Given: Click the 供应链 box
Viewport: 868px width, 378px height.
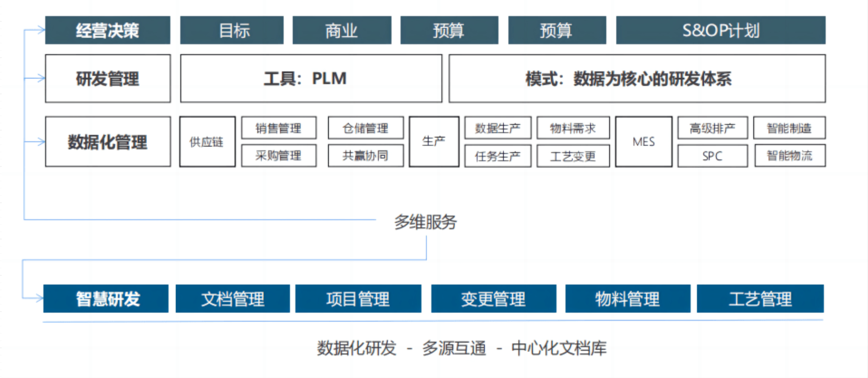Looking at the screenshot, I should coord(207,142).
